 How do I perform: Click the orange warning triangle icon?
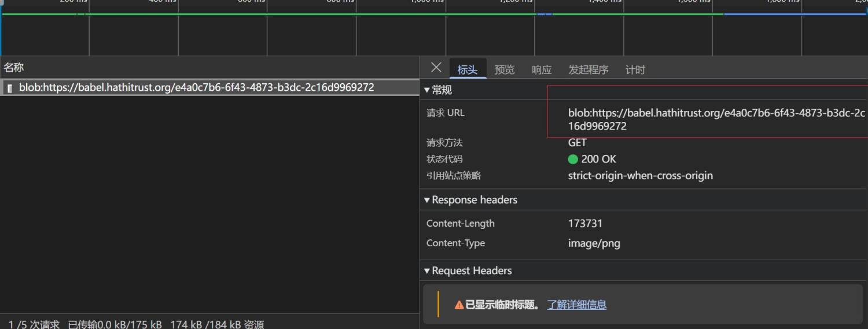tap(459, 305)
